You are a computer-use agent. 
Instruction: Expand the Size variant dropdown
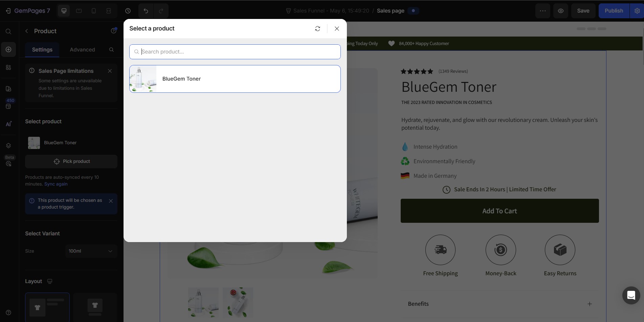91,251
